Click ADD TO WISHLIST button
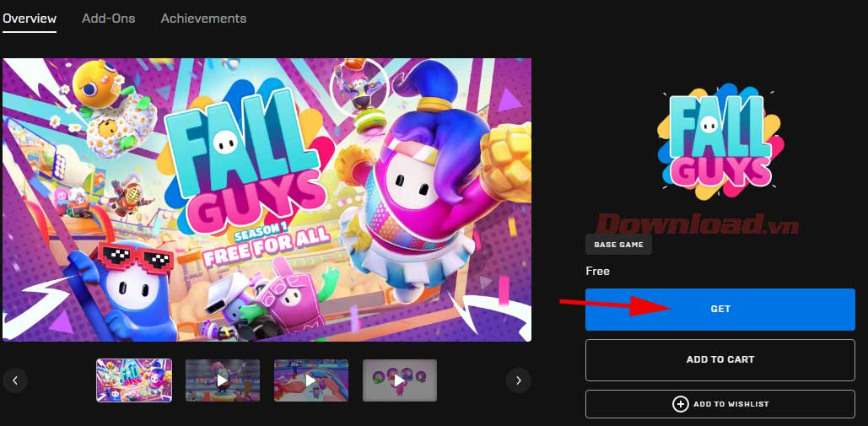This screenshot has width=868, height=426. point(720,404)
